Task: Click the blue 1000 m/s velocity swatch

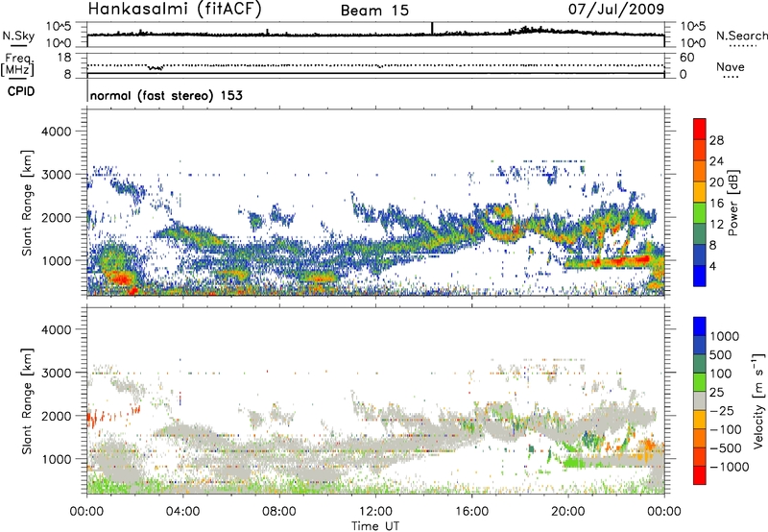Action: coord(700,326)
